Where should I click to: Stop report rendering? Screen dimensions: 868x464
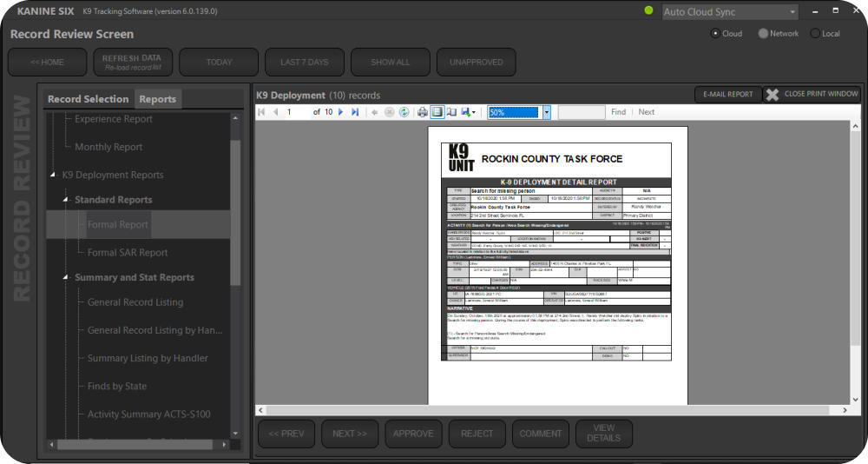coord(389,112)
